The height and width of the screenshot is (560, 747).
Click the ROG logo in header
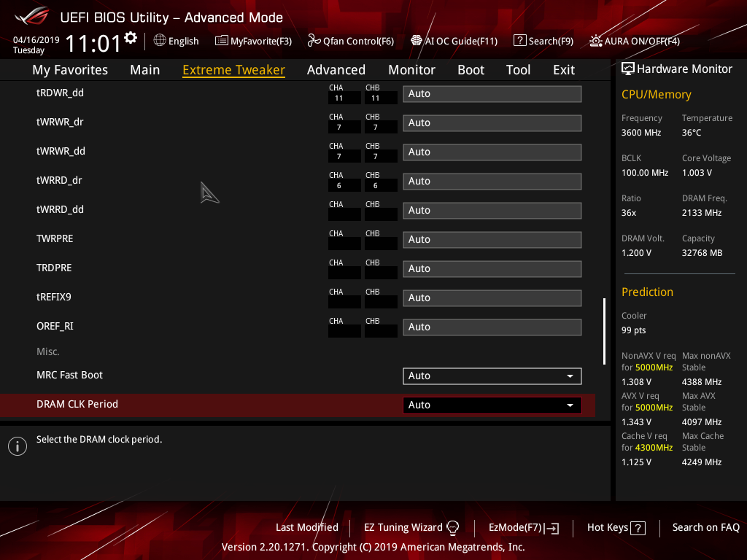pyautogui.click(x=32, y=16)
